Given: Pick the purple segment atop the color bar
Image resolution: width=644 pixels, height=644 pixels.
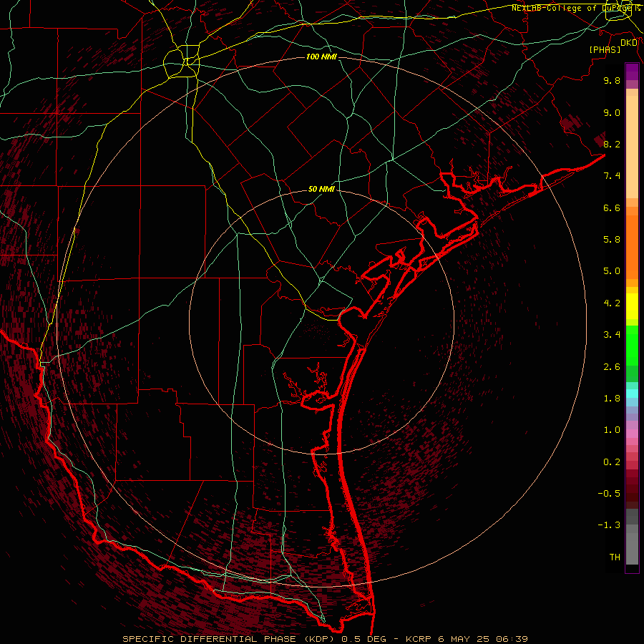Looking at the screenshot, I should point(632,72).
